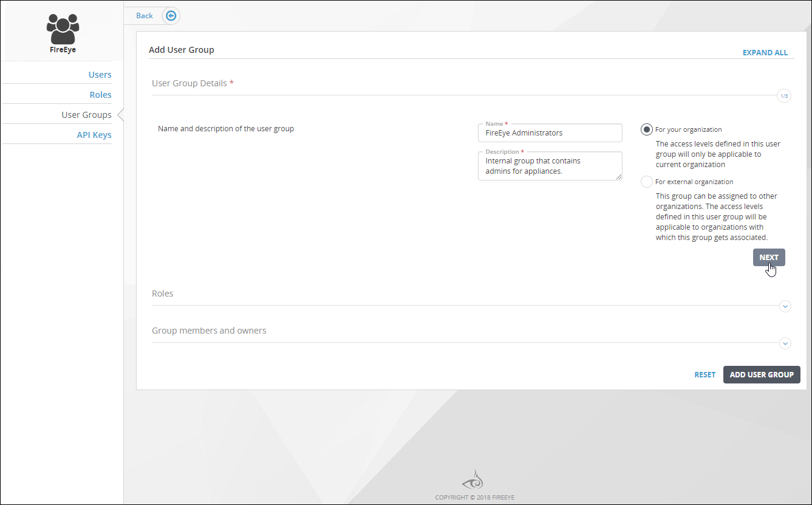
Task: Select the For your organization radio button
Action: [647, 129]
